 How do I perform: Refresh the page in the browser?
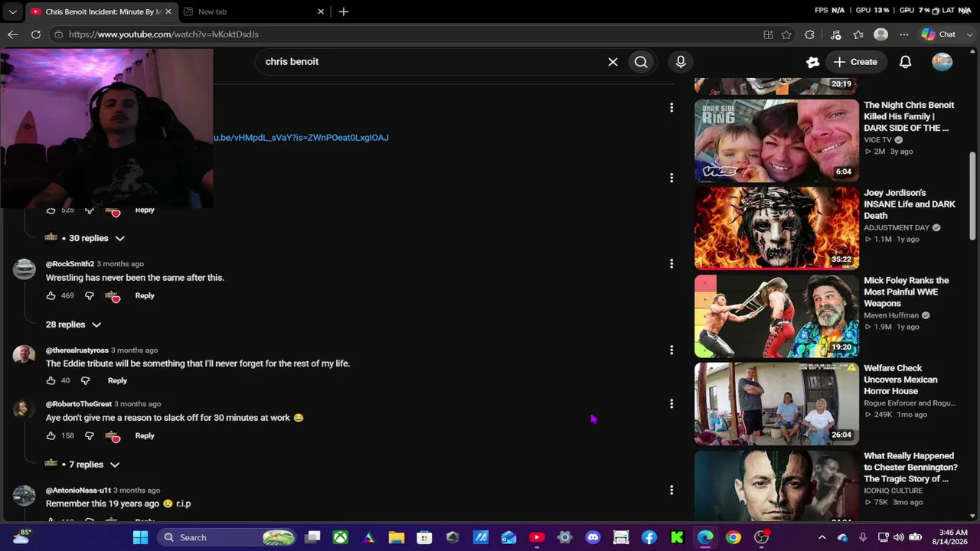(x=36, y=34)
